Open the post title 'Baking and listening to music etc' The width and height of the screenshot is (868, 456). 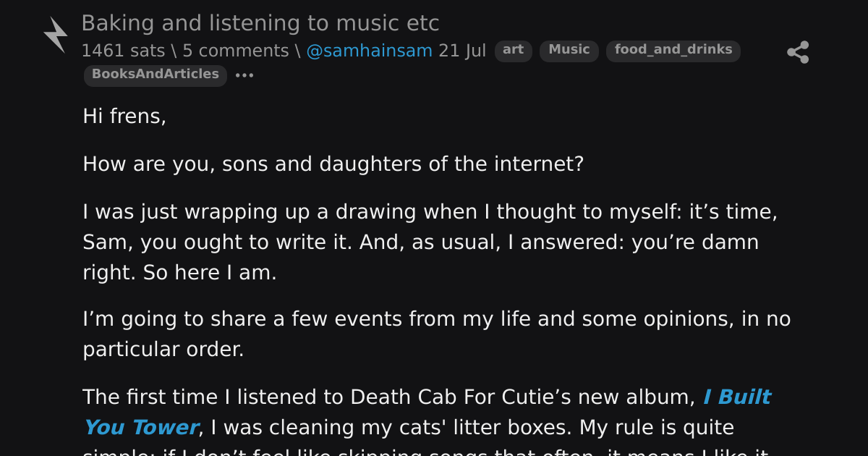pyautogui.click(x=260, y=23)
